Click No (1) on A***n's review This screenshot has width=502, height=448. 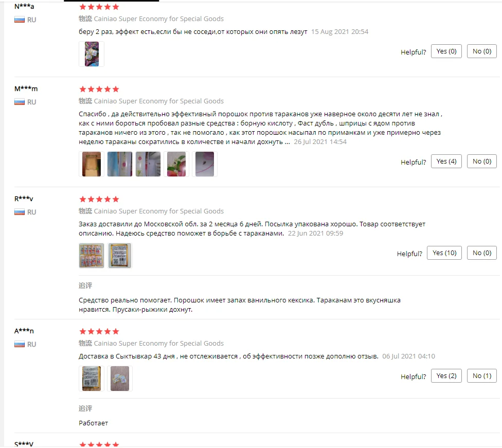click(x=481, y=375)
